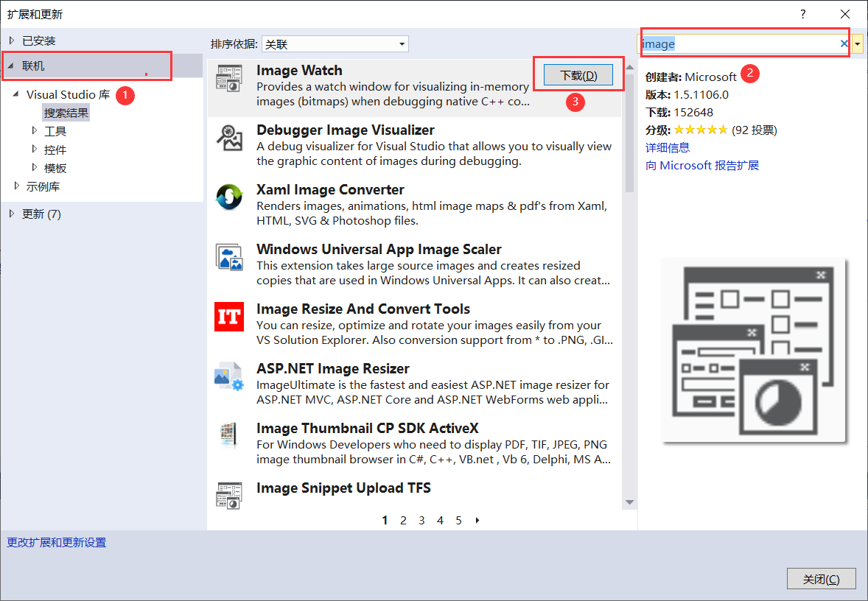Viewport: 868px width, 601px height.
Task: Click the Debugger Image Visualizer icon
Action: [x=229, y=138]
